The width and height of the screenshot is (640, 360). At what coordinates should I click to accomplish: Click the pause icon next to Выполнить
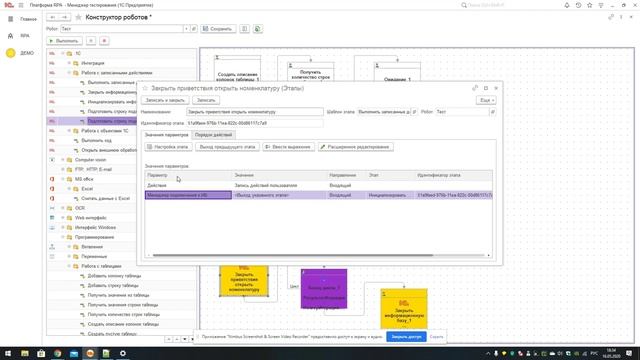coord(91,41)
